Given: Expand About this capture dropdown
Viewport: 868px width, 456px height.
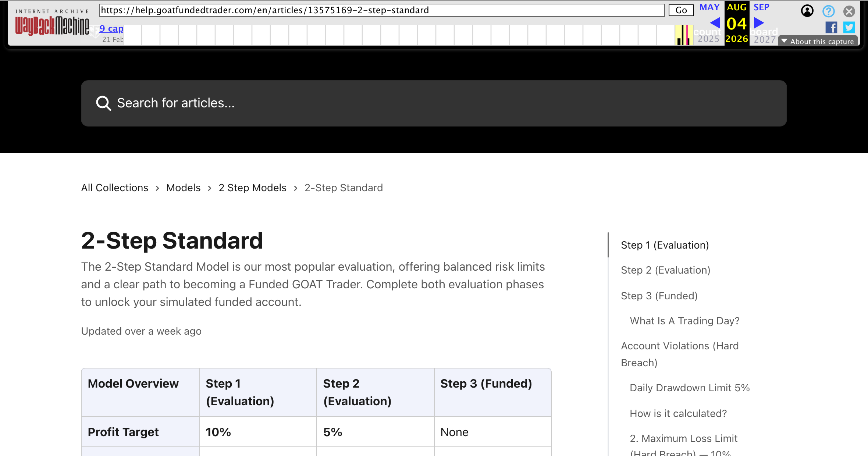Looking at the screenshot, I should pos(818,41).
